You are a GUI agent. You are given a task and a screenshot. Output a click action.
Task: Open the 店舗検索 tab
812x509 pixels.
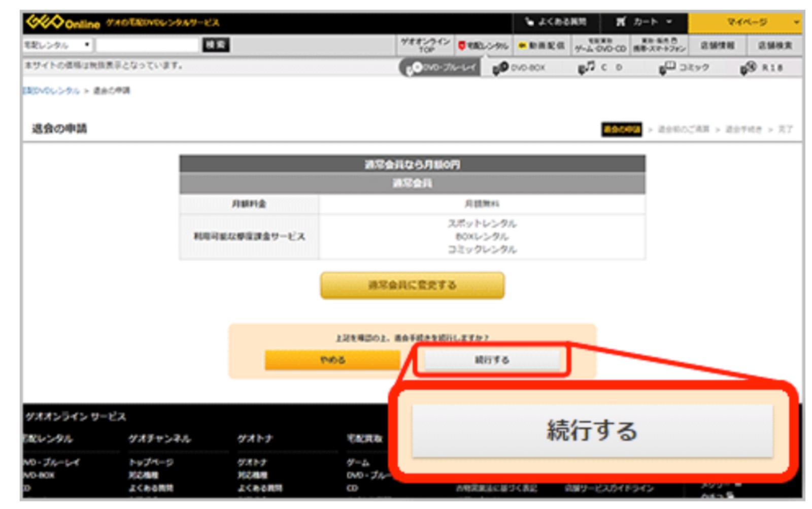pos(774,46)
